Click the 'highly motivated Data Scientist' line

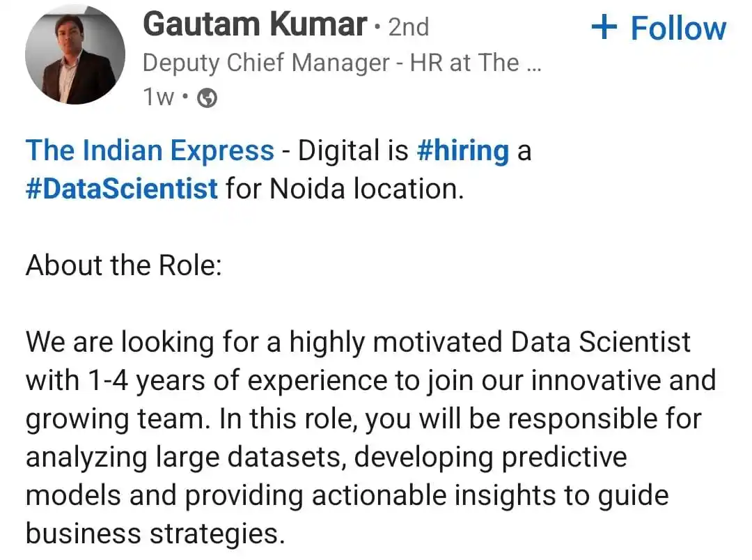tap(489, 343)
